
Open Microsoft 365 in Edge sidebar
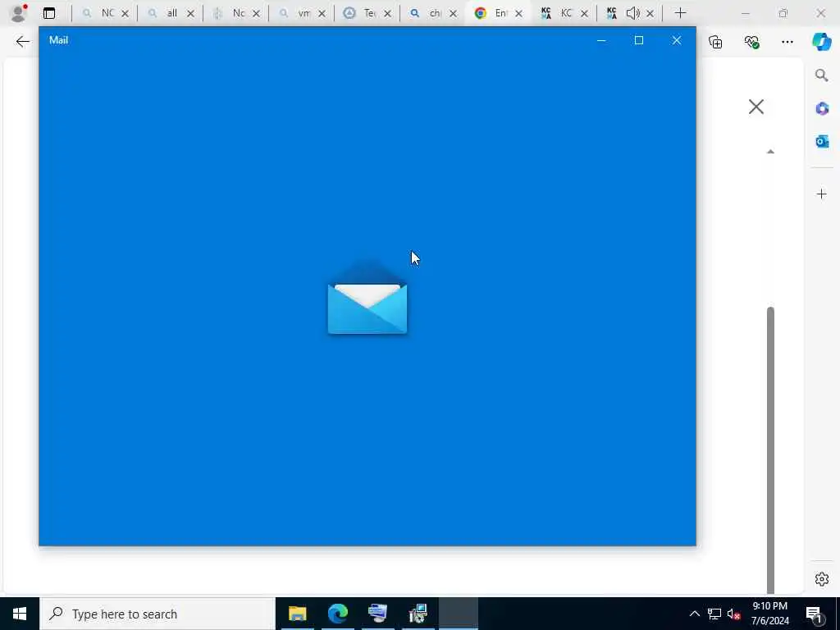point(822,109)
